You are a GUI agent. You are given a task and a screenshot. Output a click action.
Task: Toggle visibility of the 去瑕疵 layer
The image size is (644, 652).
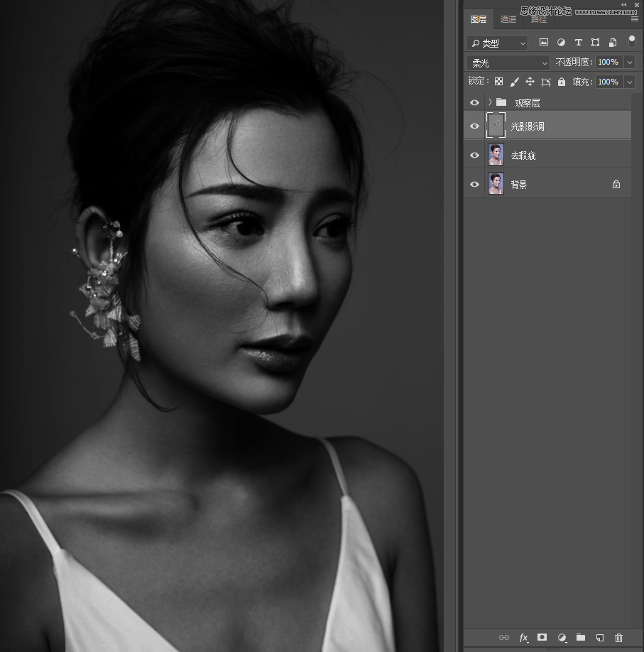[x=475, y=156]
